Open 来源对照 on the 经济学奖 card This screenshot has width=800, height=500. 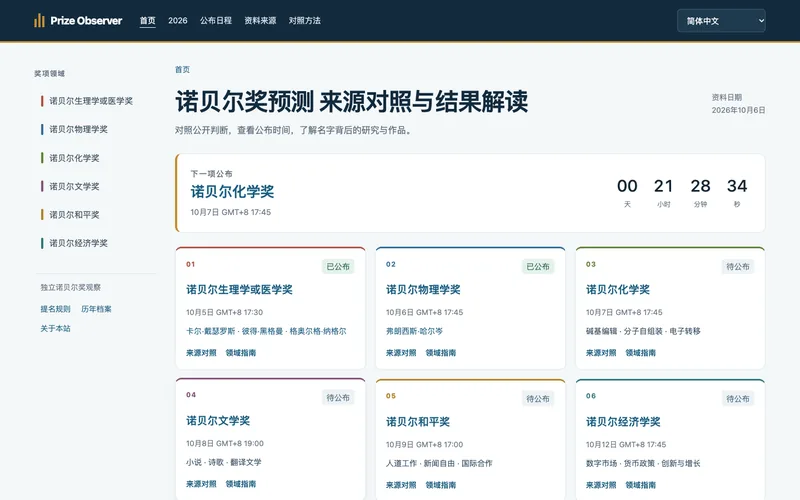click(601, 485)
